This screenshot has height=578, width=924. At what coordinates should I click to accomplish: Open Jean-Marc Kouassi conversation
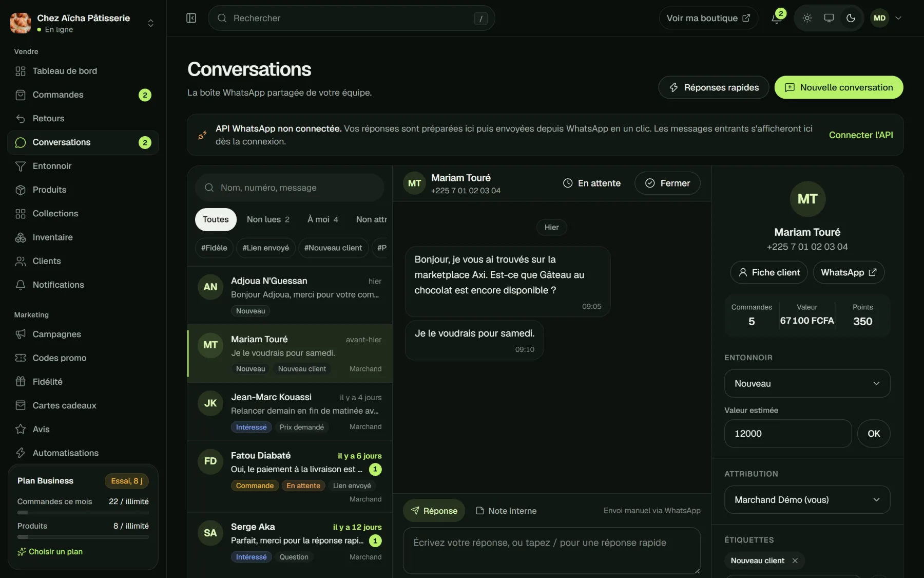tap(290, 412)
